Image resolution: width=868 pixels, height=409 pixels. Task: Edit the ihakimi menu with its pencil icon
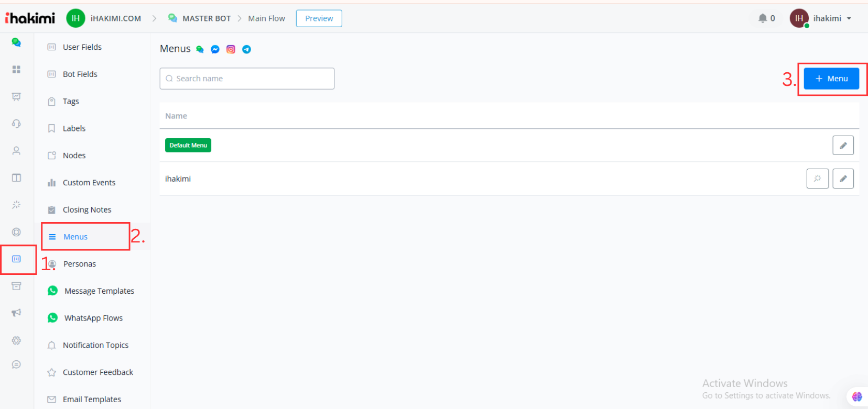[843, 179]
